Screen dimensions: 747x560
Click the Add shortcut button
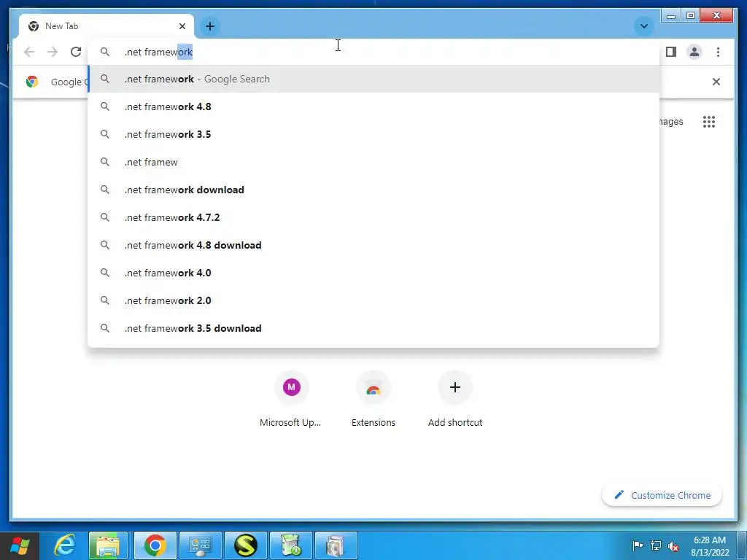pyautogui.click(x=455, y=400)
